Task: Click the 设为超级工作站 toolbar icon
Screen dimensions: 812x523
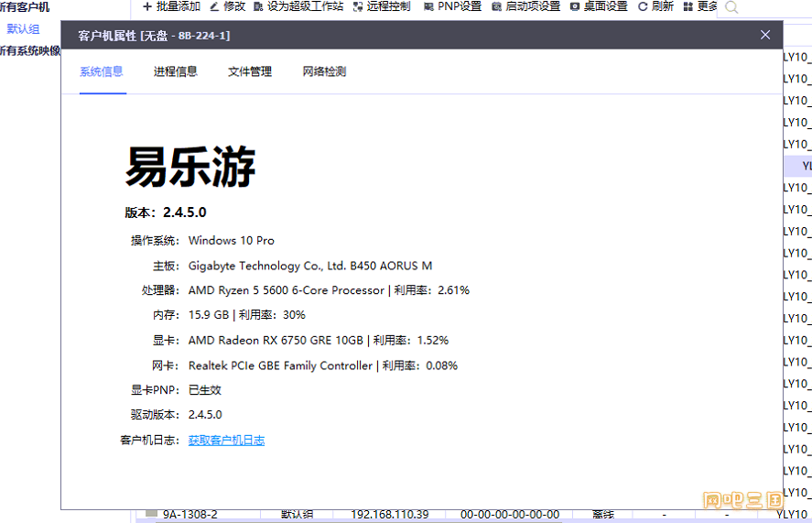Action: pyautogui.click(x=257, y=6)
